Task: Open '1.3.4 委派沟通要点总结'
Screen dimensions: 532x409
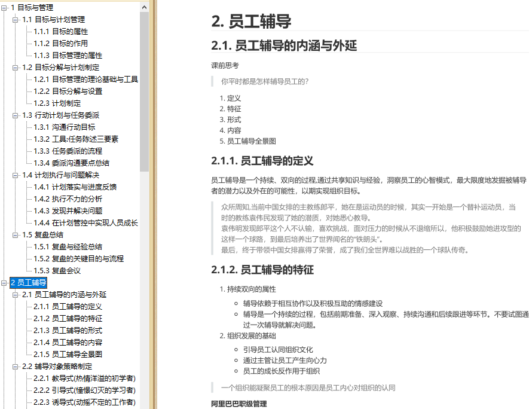Action: tap(72, 163)
